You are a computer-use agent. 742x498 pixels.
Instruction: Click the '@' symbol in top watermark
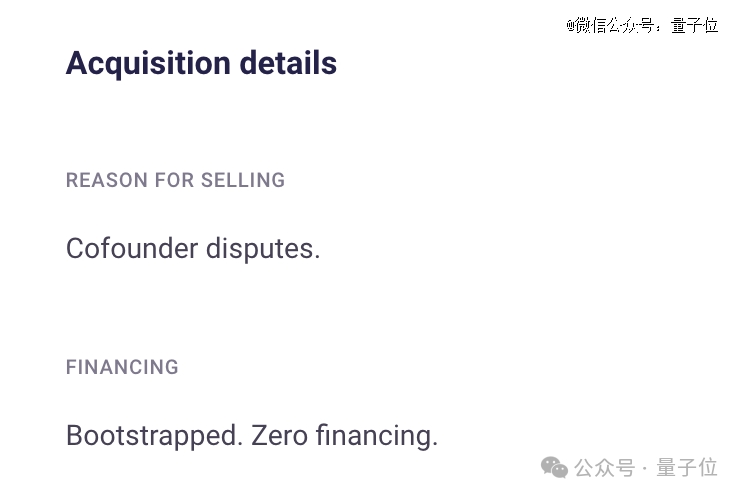[571, 25]
